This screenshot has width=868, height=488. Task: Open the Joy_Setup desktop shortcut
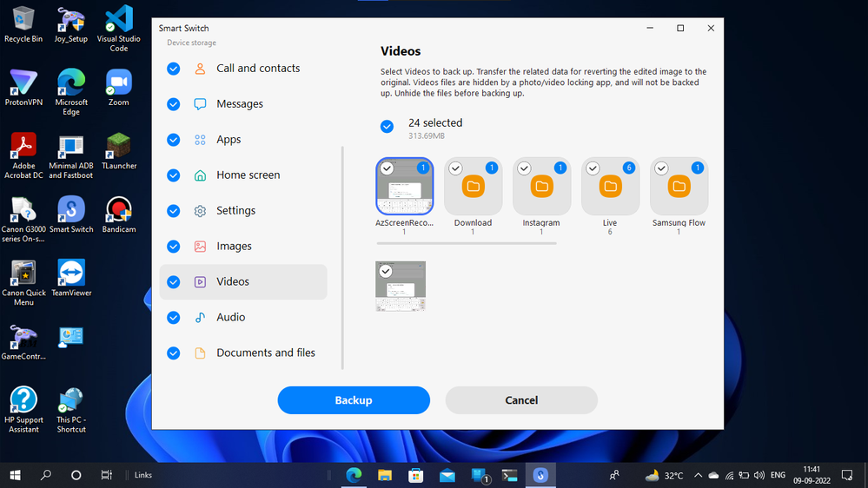click(71, 24)
